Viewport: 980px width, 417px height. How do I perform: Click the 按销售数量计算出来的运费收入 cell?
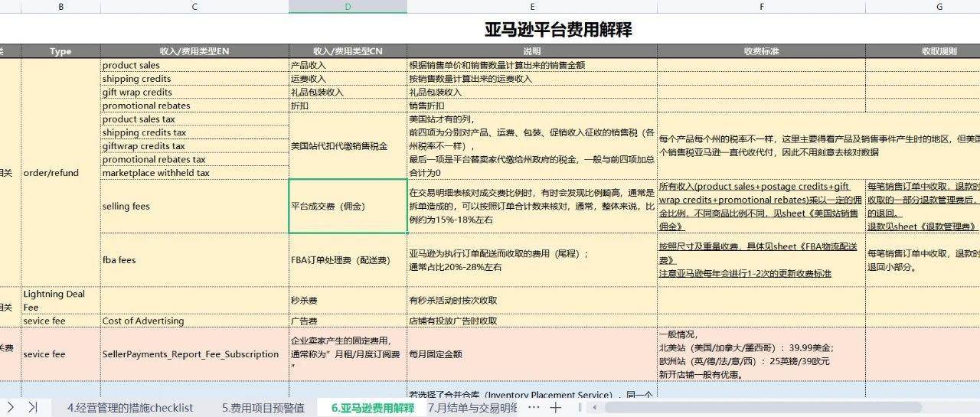pyautogui.click(x=532, y=79)
